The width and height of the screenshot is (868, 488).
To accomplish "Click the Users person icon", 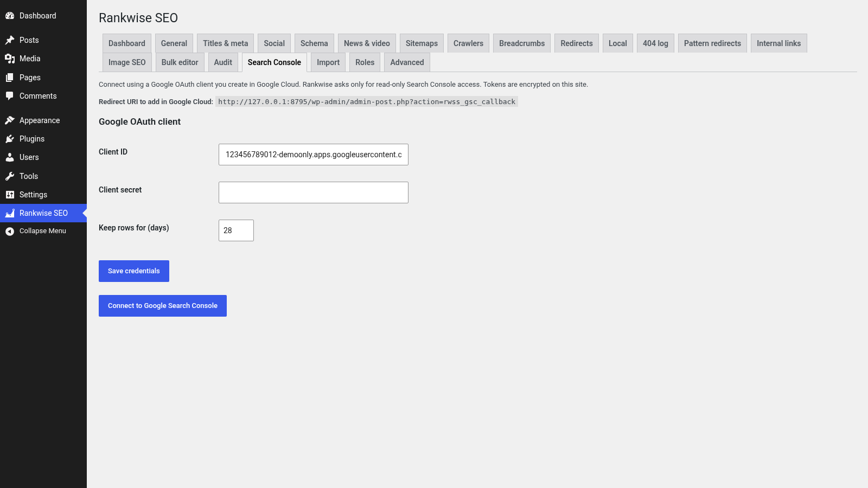I will click(x=10, y=157).
